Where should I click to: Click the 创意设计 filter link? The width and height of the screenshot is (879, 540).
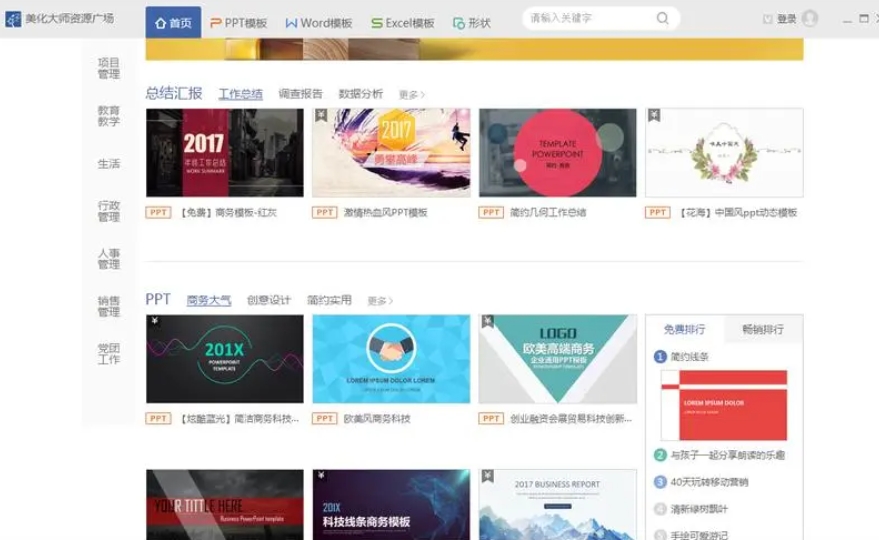point(269,300)
